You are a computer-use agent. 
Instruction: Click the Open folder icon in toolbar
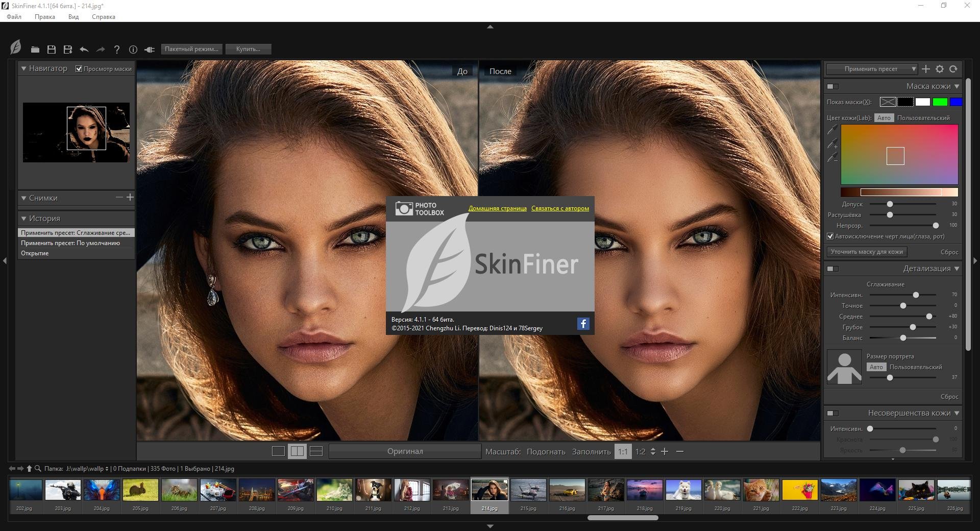click(35, 50)
